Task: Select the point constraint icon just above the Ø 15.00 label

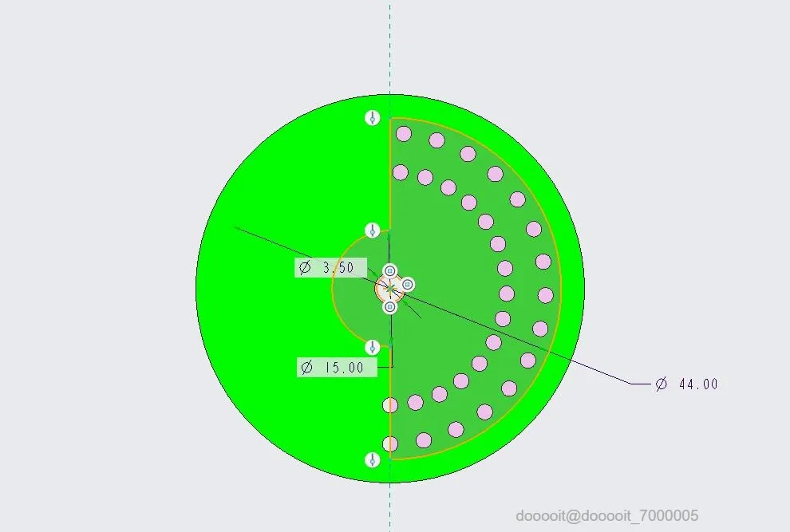Action: pos(373,347)
